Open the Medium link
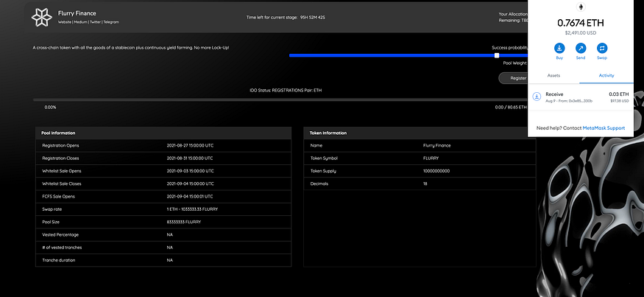The image size is (644, 297). click(x=80, y=22)
